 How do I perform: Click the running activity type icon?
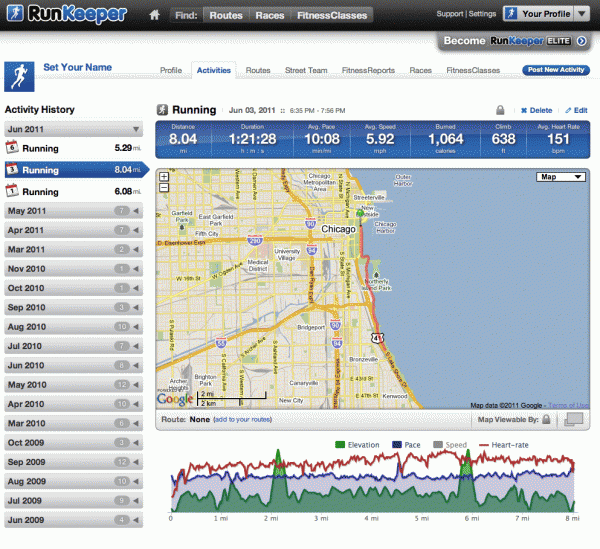click(162, 110)
